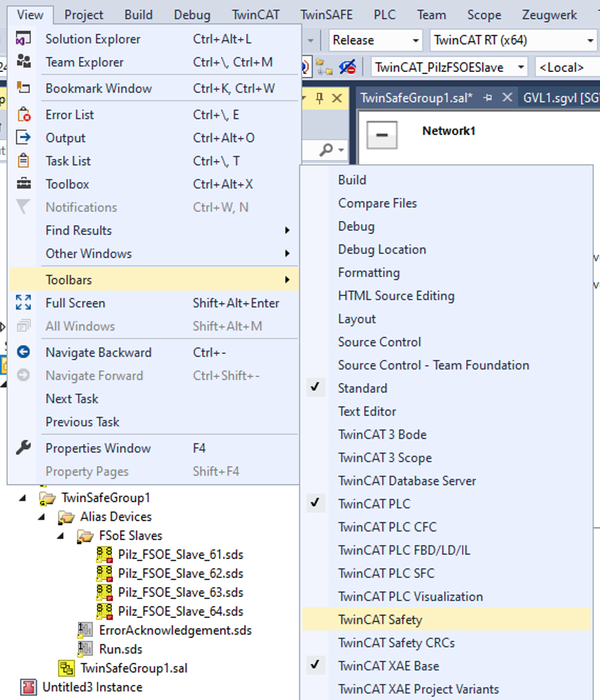The width and height of the screenshot is (600, 700).
Task: Enable the TwinCAT Safety CRCs toolbar
Action: tap(446, 643)
